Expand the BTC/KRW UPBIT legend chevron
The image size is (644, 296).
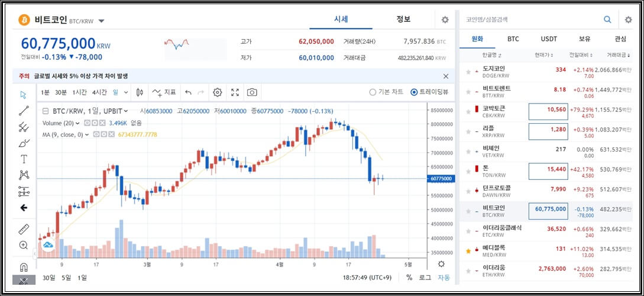126,111
